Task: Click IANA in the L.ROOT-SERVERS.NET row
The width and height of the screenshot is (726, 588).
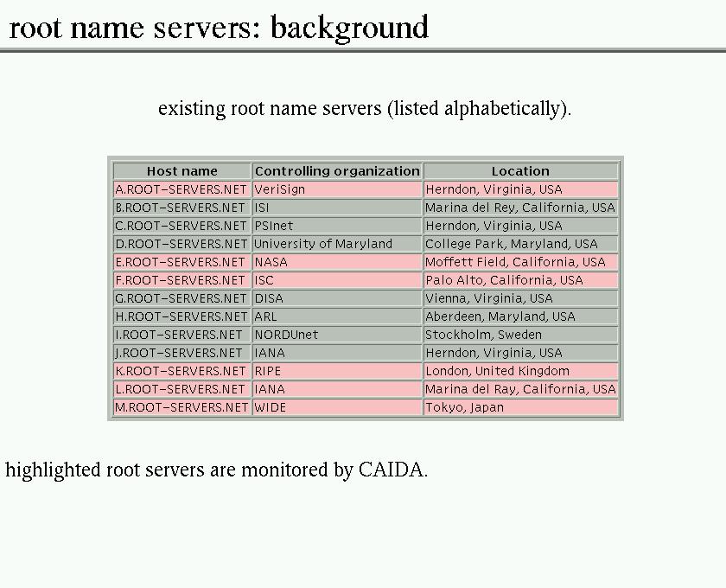Action: (337, 389)
